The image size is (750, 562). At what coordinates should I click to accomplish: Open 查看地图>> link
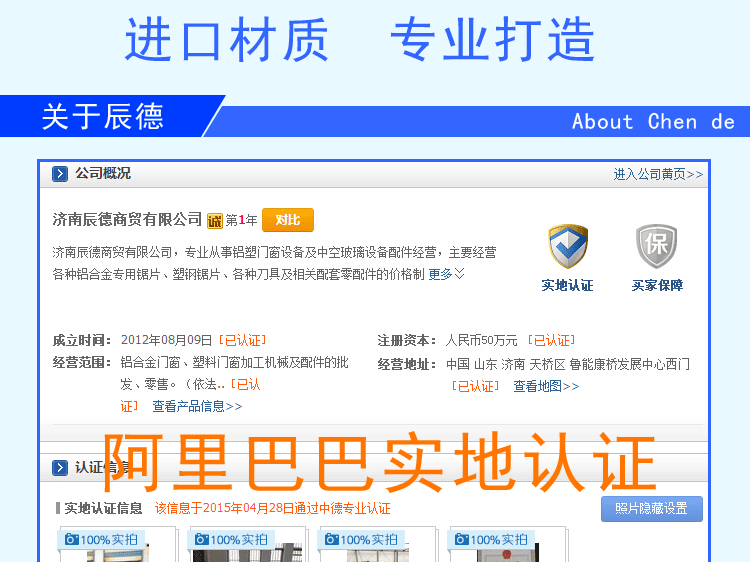click(546, 386)
